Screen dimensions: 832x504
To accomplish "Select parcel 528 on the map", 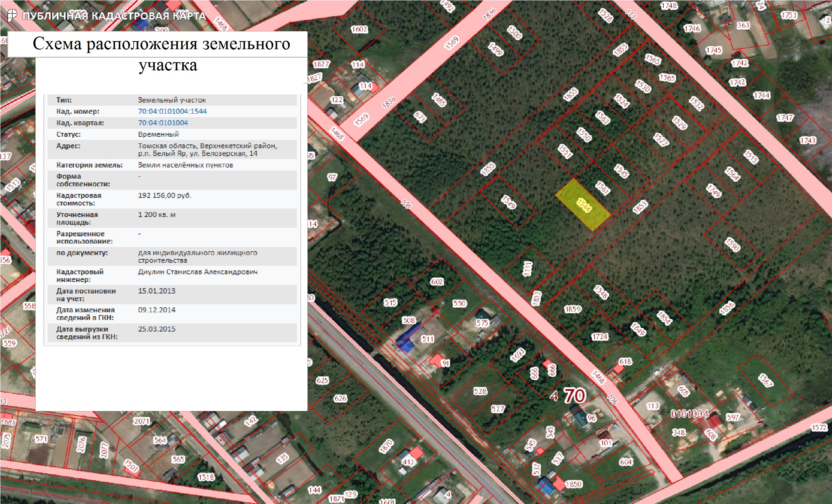I will click(x=481, y=391).
